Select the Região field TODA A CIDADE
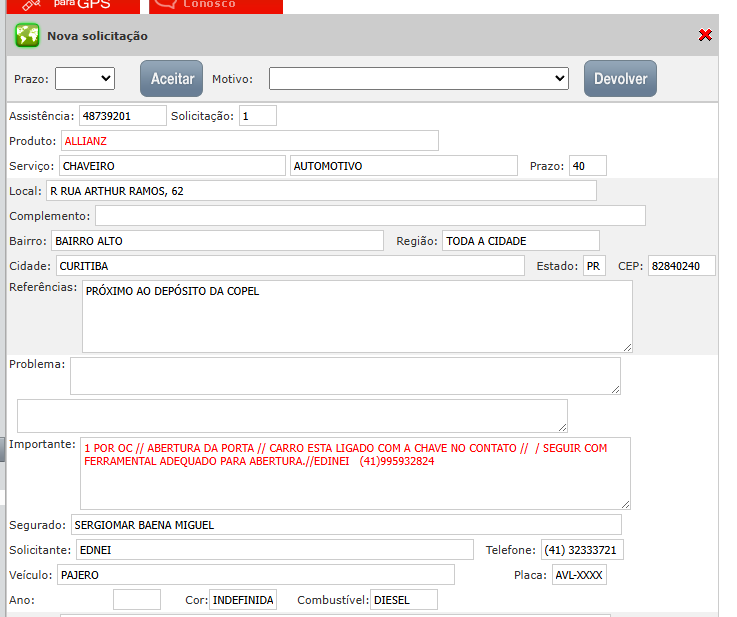Screen dimensions: 737x617 [x=521, y=241]
